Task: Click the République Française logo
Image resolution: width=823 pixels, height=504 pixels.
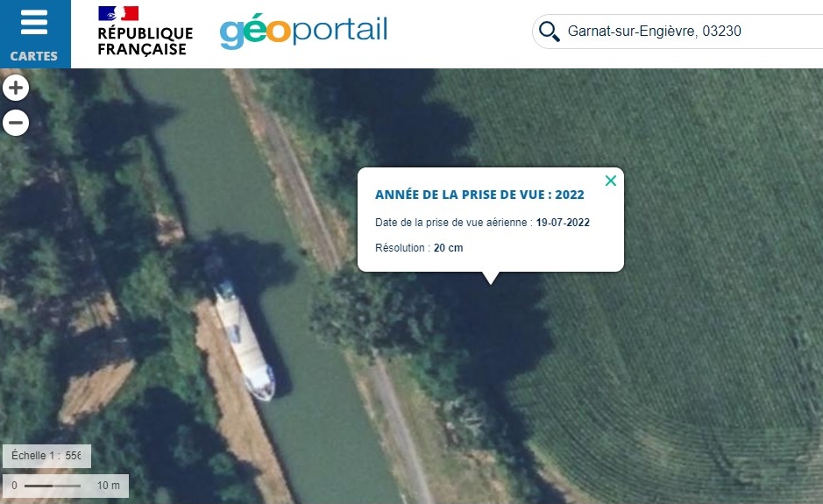Action: [145, 31]
